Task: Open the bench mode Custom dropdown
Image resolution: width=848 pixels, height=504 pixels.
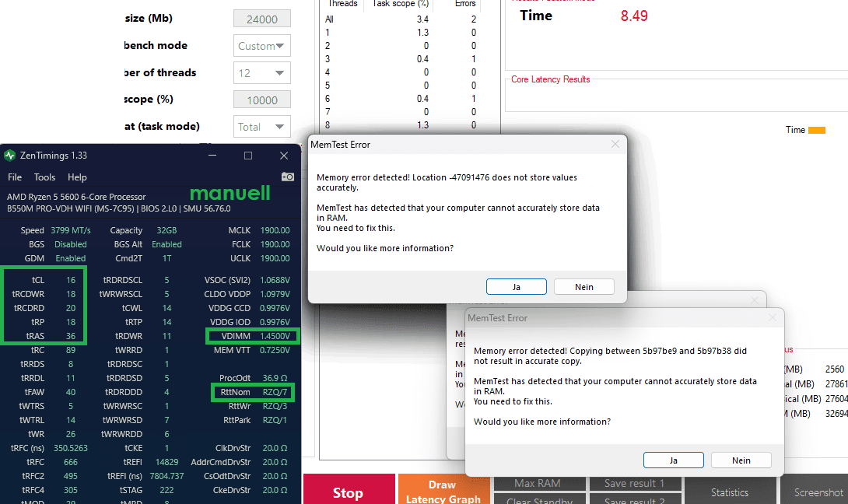Action: tap(261, 45)
